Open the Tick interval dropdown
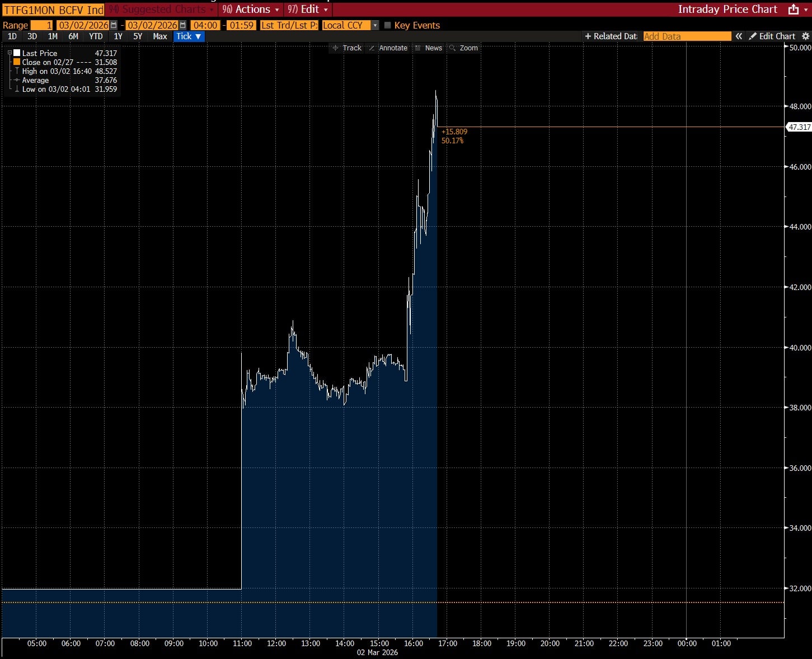 point(189,36)
